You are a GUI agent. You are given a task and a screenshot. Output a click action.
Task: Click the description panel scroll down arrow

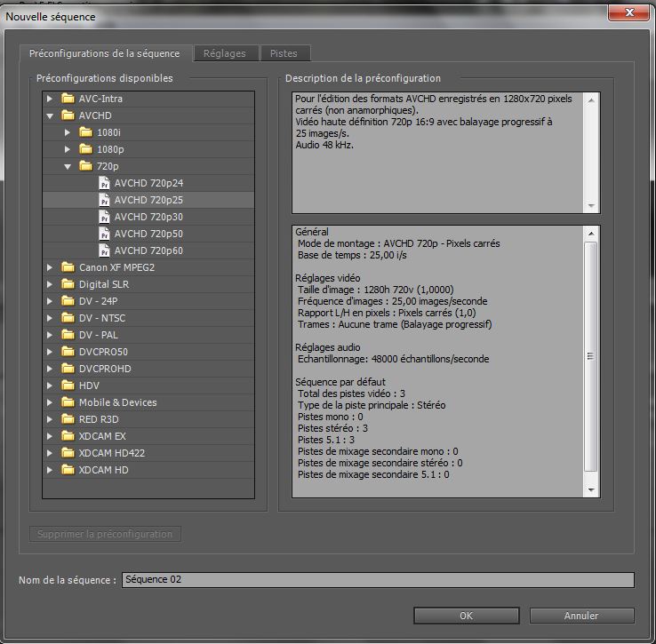pyautogui.click(x=591, y=205)
